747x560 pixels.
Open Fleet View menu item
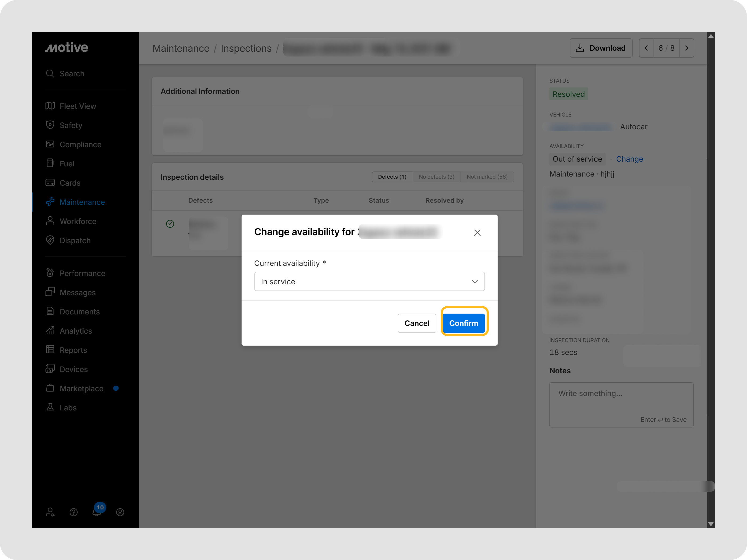[x=78, y=106]
